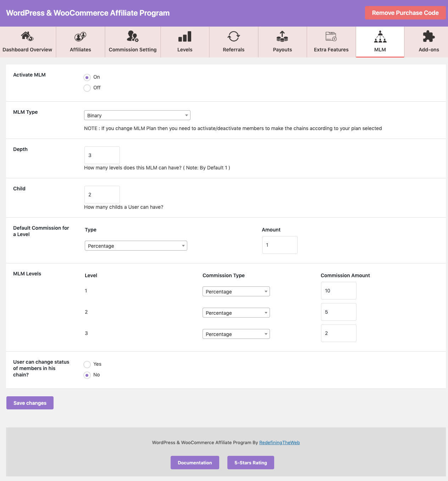Open Level 3 Commission Type dropdown
448x481 pixels.
click(236, 334)
